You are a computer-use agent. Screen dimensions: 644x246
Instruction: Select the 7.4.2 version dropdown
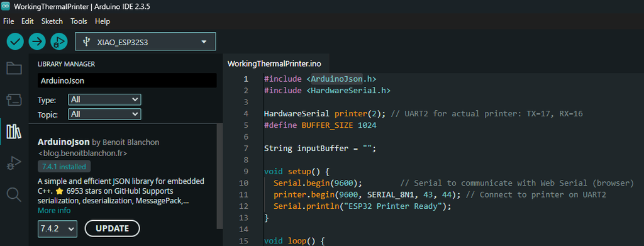pos(57,229)
